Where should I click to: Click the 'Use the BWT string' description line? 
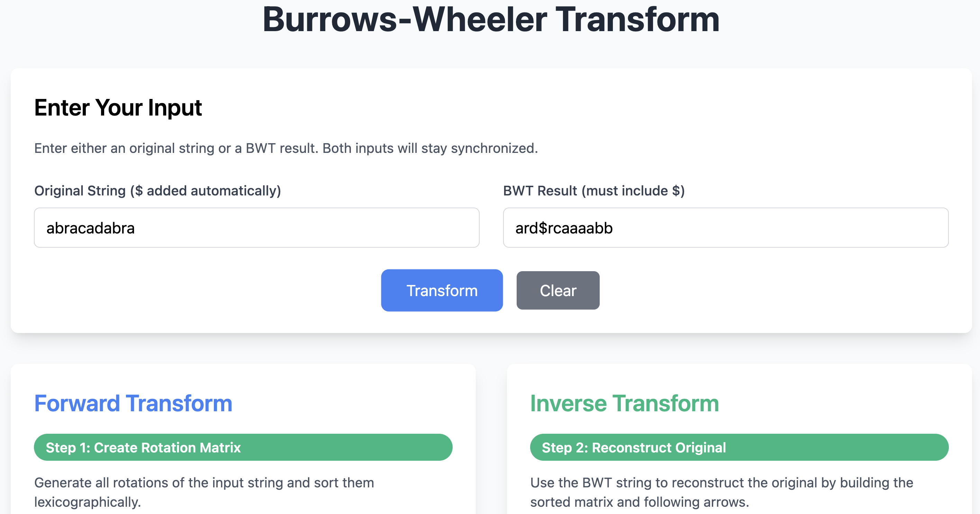pyautogui.click(x=721, y=483)
